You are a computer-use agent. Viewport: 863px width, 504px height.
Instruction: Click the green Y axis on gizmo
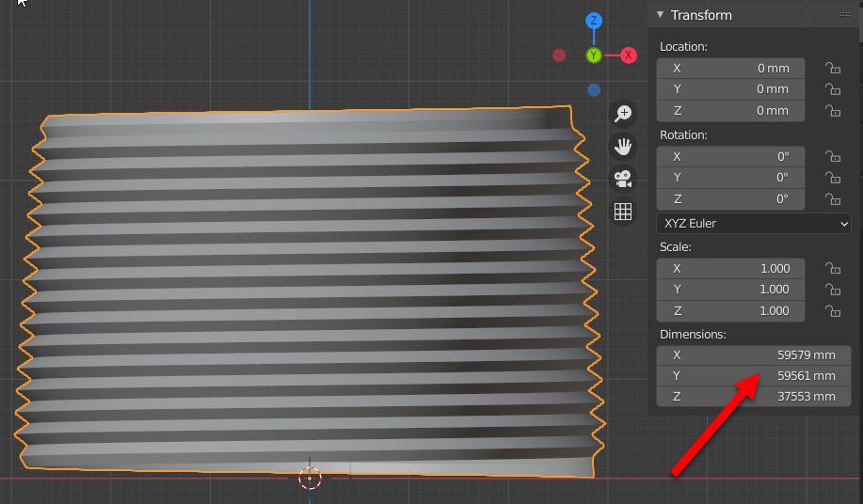(593, 55)
